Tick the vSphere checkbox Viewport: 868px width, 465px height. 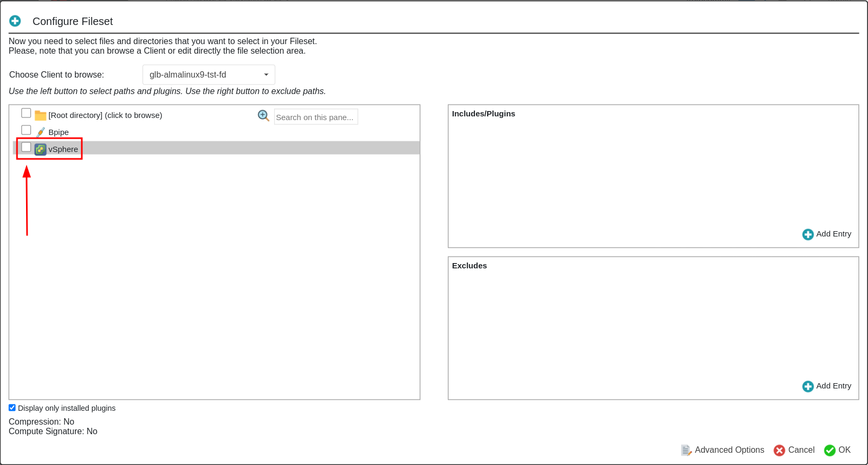tap(26, 147)
